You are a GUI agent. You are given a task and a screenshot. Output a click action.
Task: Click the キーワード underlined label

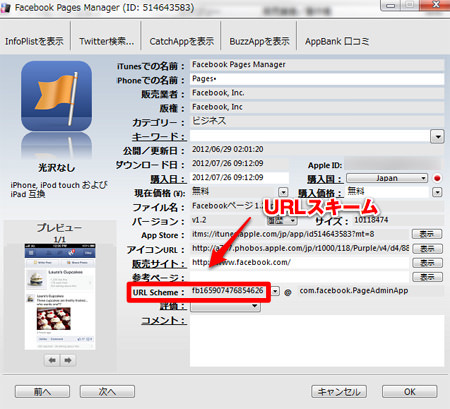click(x=159, y=137)
